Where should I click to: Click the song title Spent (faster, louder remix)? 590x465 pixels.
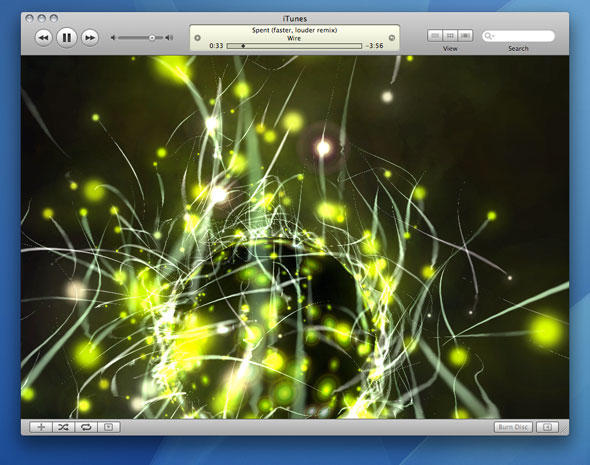pyautogui.click(x=294, y=30)
